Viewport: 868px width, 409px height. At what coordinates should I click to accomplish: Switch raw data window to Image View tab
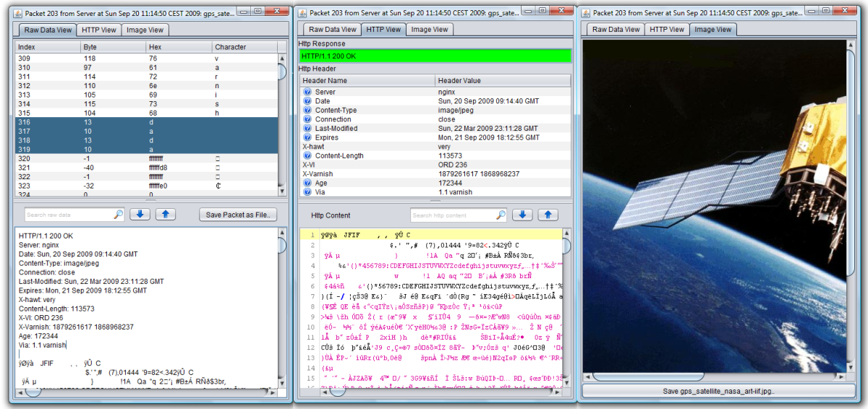pyautogui.click(x=145, y=30)
